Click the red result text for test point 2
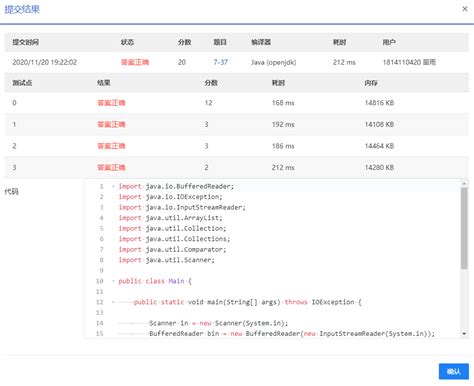 coord(111,146)
